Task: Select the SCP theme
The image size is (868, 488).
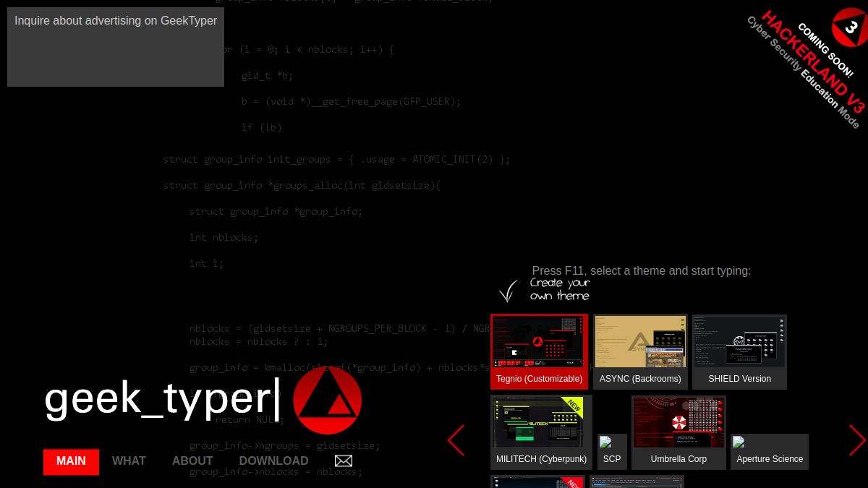Action: tap(612, 452)
